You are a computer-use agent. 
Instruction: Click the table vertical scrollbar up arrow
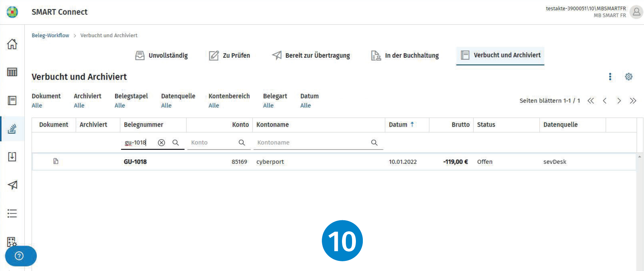coord(639,157)
